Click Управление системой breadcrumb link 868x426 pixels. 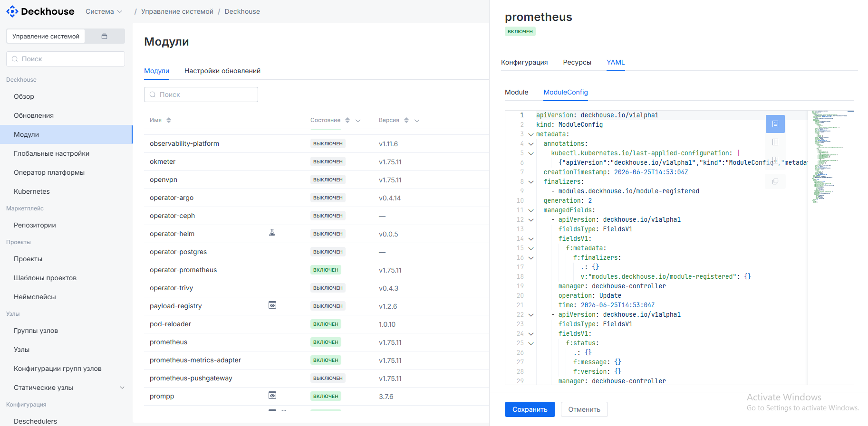[x=177, y=11]
